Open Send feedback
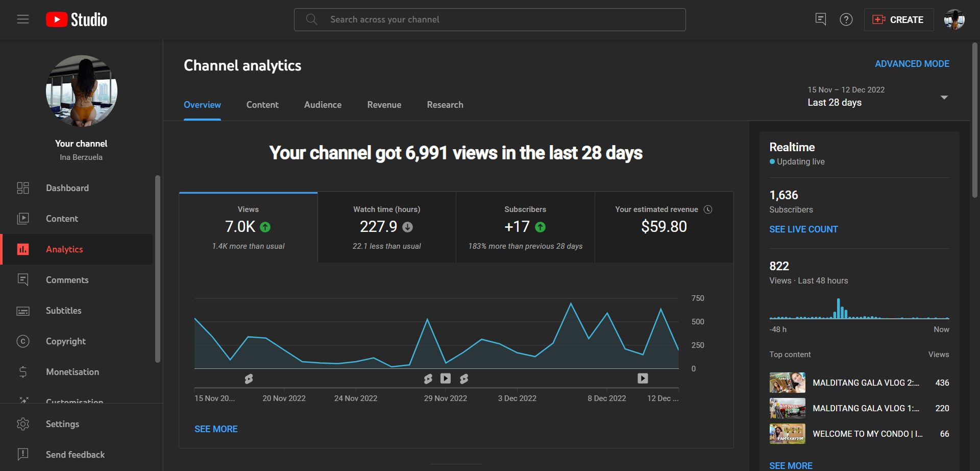 [77, 454]
